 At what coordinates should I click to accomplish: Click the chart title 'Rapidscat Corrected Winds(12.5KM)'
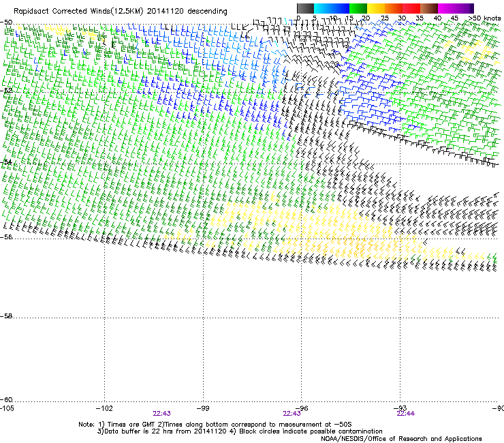point(78,12)
